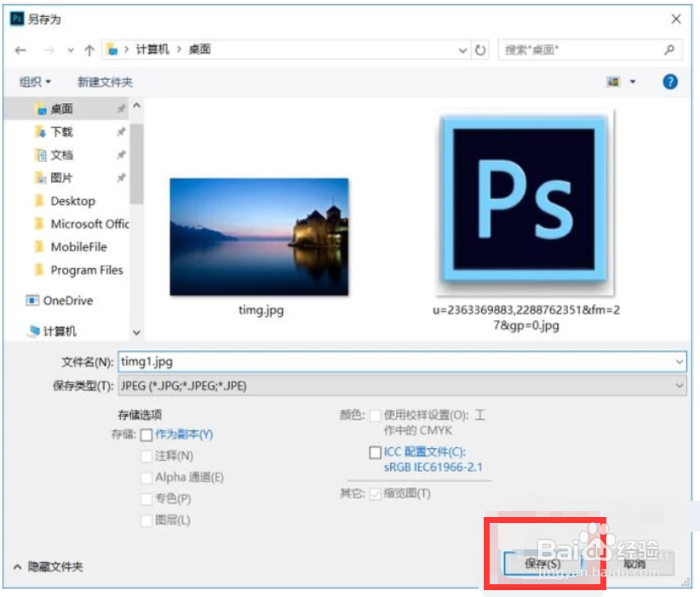Open the blue Help icon

pyautogui.click(x=670, y=82)
